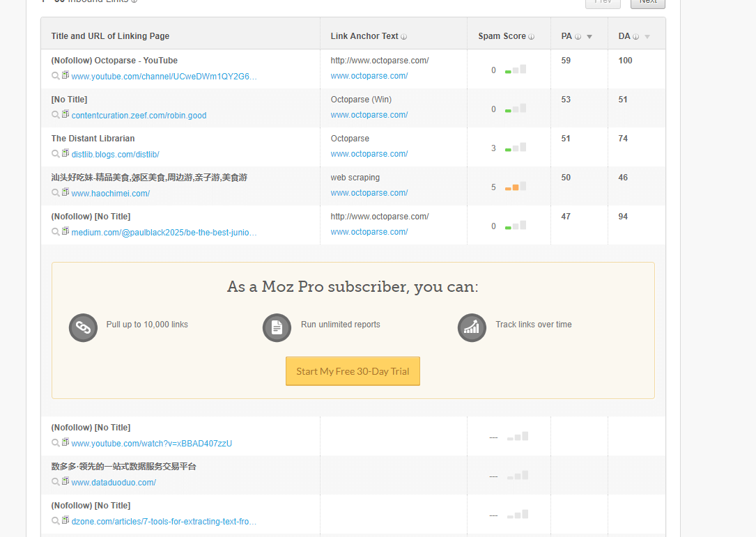756x537 pixels.
Task: Open www.youtube.com/channel linking page URL
Action: (x=164, y=76)
